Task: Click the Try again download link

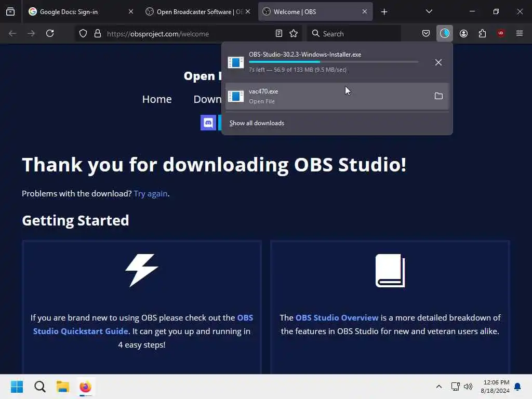Action: [151, 193]
